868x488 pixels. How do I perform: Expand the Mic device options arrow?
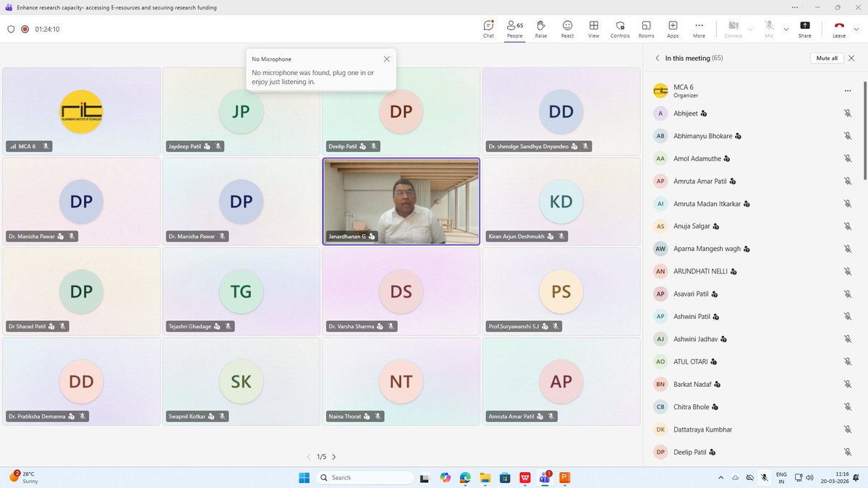(786, 29)
